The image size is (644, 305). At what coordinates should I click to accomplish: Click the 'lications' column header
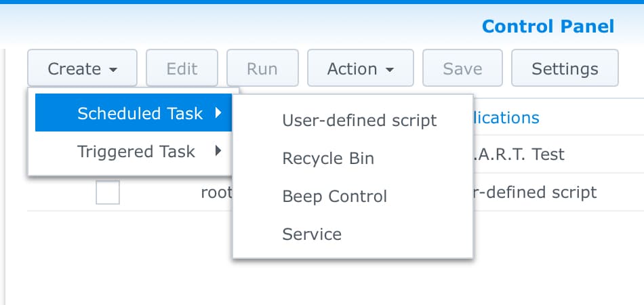click(x=506, y=118)
